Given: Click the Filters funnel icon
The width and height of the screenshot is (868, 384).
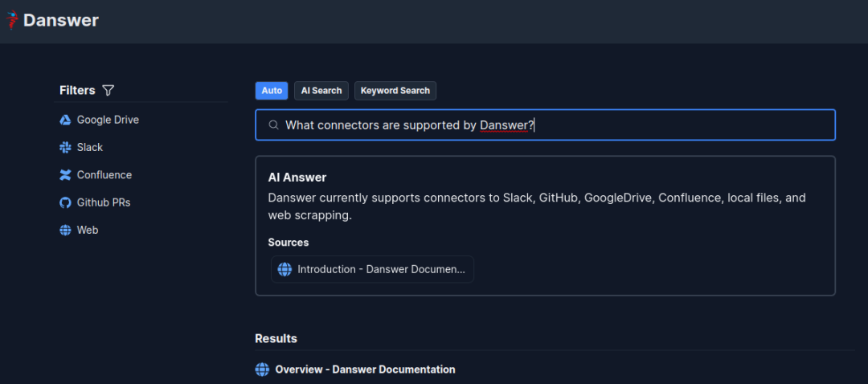Looking at the screenshot, I should [x=108, y=91].
